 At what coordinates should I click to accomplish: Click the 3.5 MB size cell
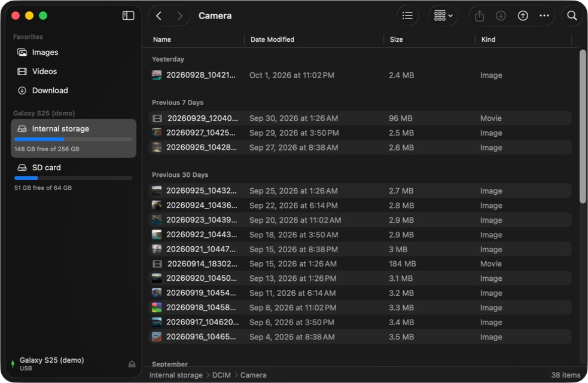(401, 337)
